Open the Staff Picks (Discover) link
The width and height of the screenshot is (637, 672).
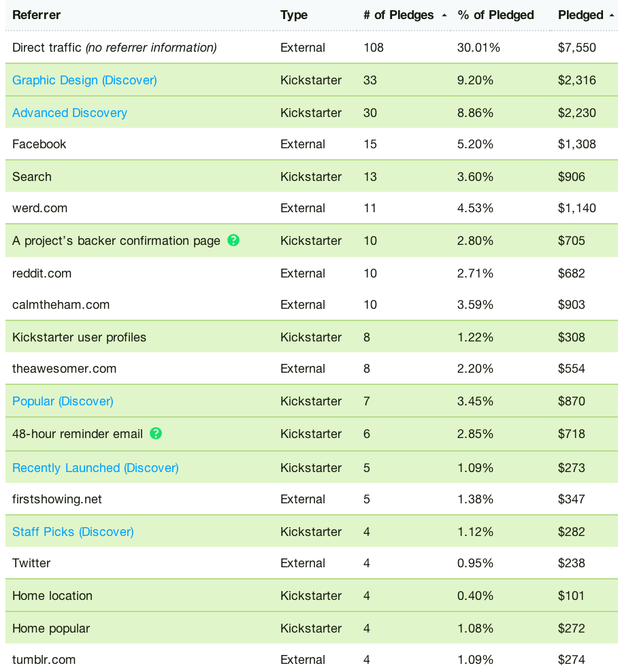click(73, 532)
